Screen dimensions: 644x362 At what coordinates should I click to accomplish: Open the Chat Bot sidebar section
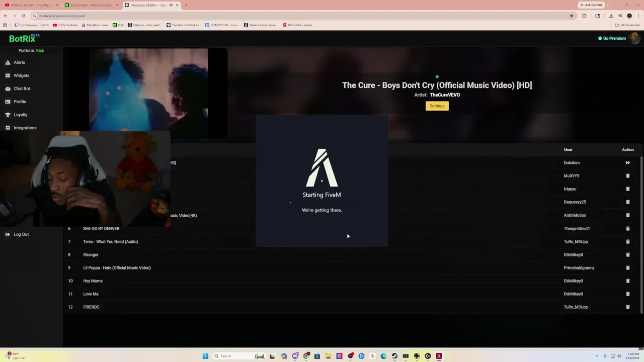22,88
